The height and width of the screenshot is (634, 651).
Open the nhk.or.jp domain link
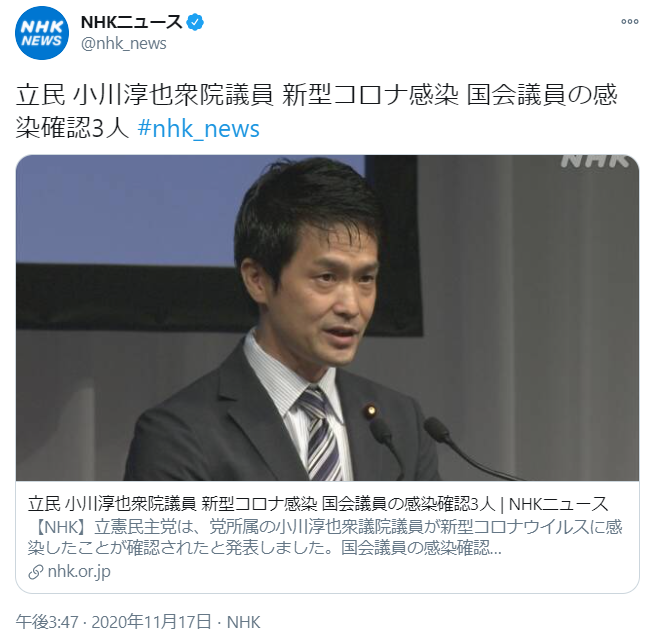tap(79, 572)
